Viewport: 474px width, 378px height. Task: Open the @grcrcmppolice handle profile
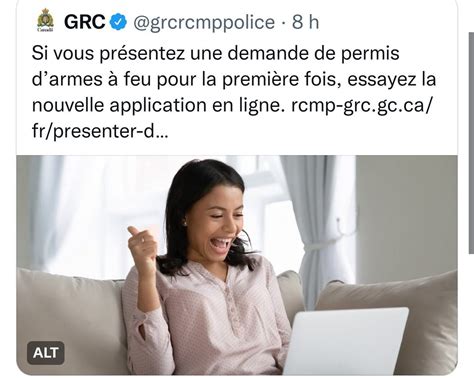[204, 23]
